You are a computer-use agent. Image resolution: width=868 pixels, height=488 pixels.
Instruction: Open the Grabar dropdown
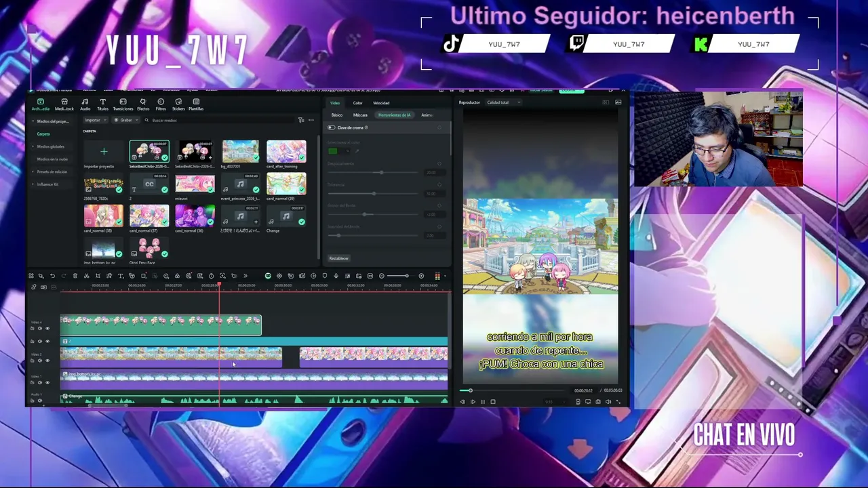[126, 120]
